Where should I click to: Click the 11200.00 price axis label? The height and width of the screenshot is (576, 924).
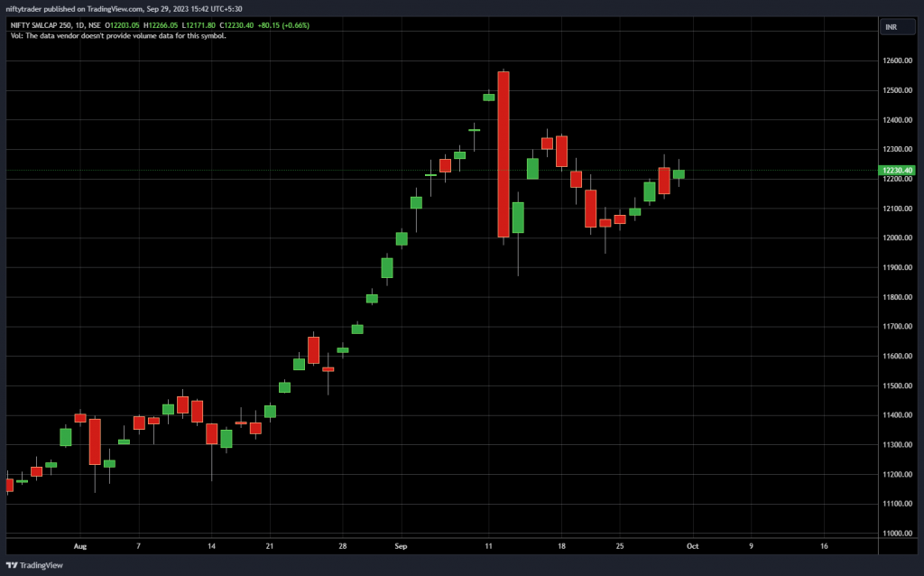pos(897,475)
